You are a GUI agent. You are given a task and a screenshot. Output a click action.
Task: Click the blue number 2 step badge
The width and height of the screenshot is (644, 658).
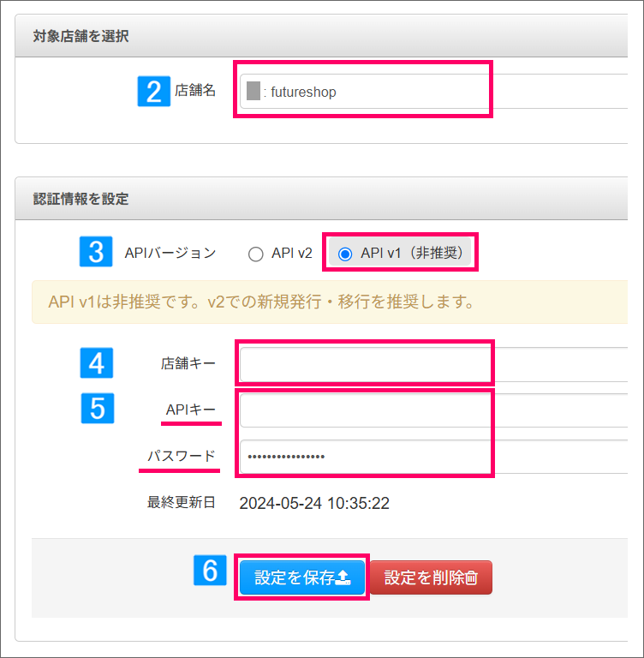pyautogui.click(x=154, y=92)
